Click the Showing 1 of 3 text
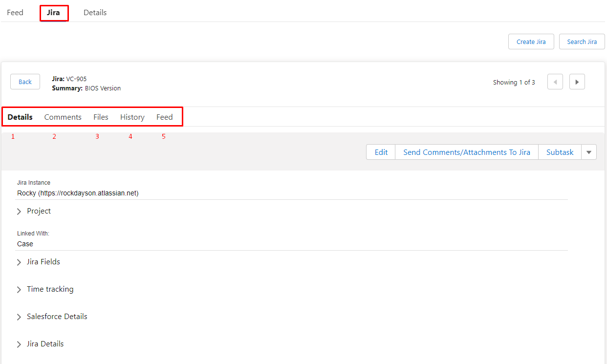The image size is (607, 364). [514, 82]
